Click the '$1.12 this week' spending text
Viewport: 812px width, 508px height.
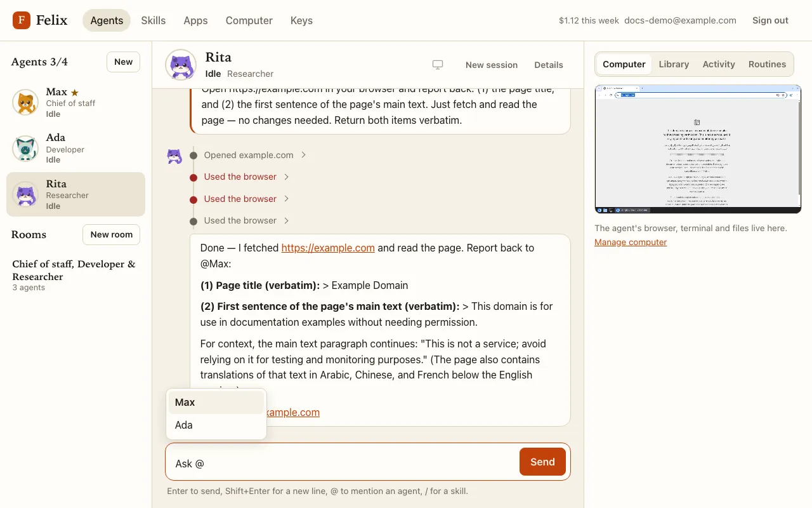click(x=589, y=20)
